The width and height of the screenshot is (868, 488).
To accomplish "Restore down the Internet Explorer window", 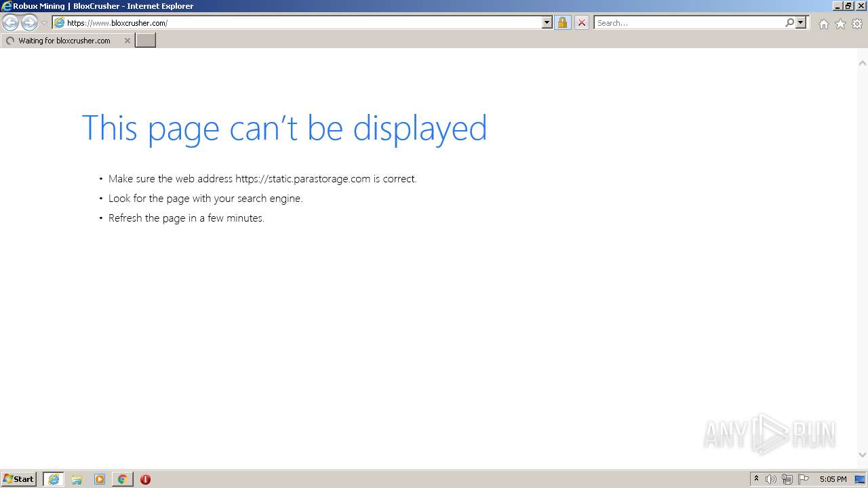I will coord(848,6).
